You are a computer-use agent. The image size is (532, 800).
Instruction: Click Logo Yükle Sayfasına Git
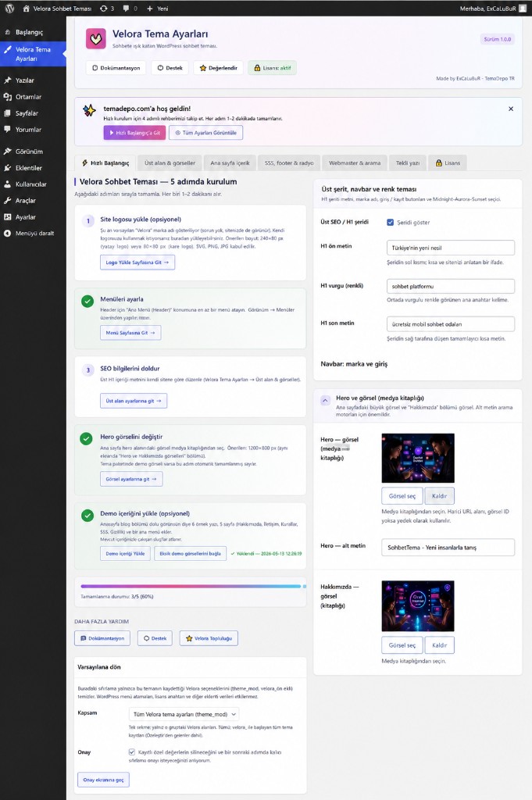[x=137, y=262]
